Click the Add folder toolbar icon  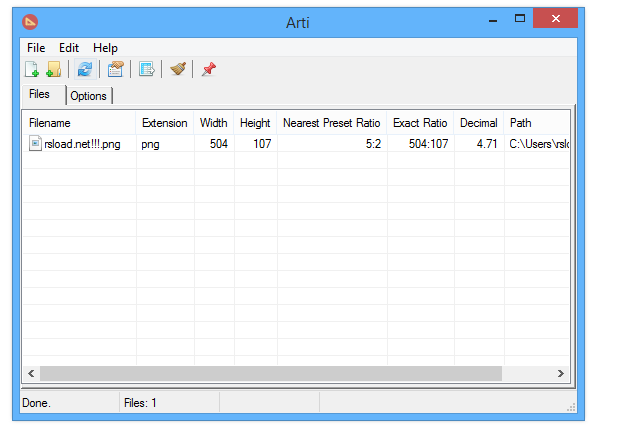[54, 69]
